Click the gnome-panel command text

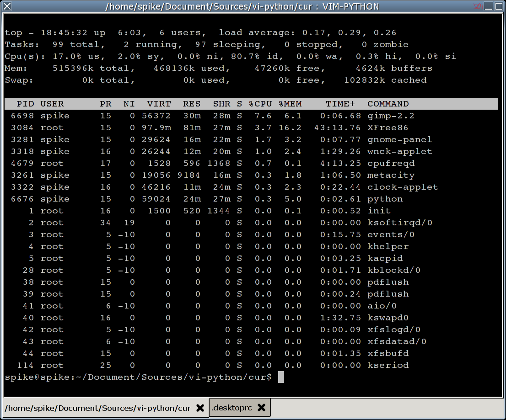pyautogui.click(x=399, y=139)
